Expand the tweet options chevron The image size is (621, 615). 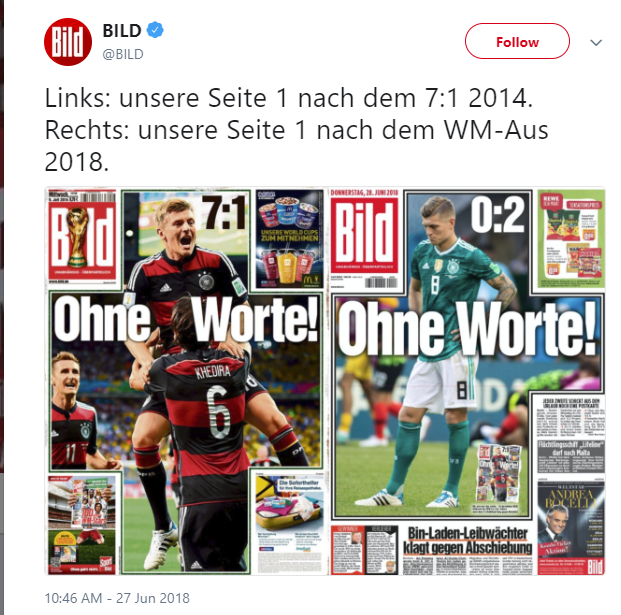tap(596, 42)
